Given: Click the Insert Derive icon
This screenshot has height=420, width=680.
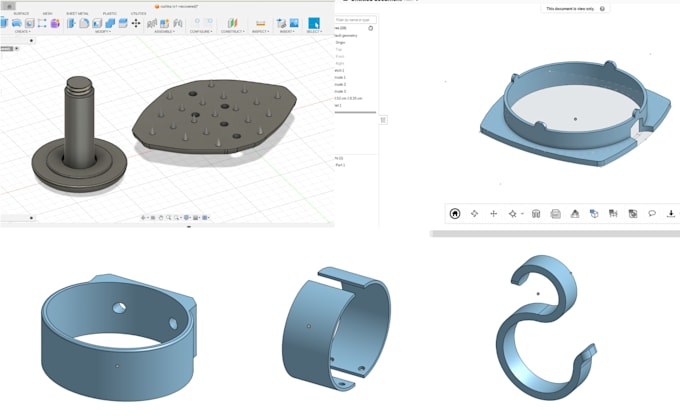Looking at the screenshot, I should click(x=281, y=23).
